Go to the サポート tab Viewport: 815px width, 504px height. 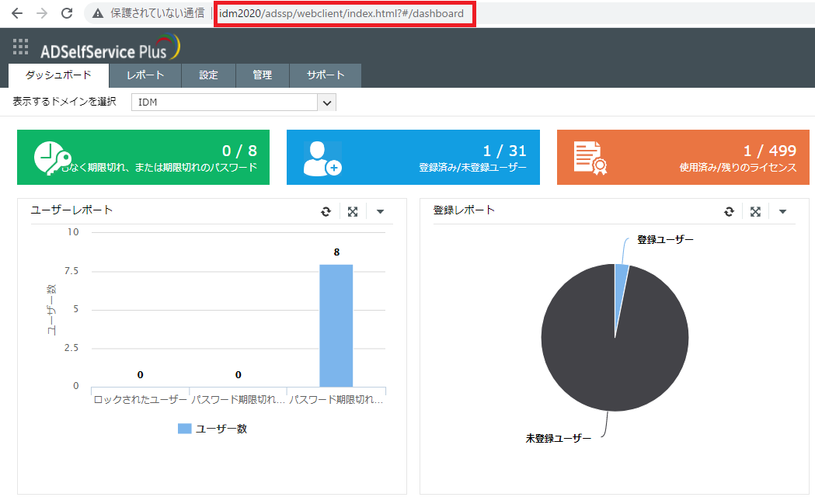pos(325,75)
